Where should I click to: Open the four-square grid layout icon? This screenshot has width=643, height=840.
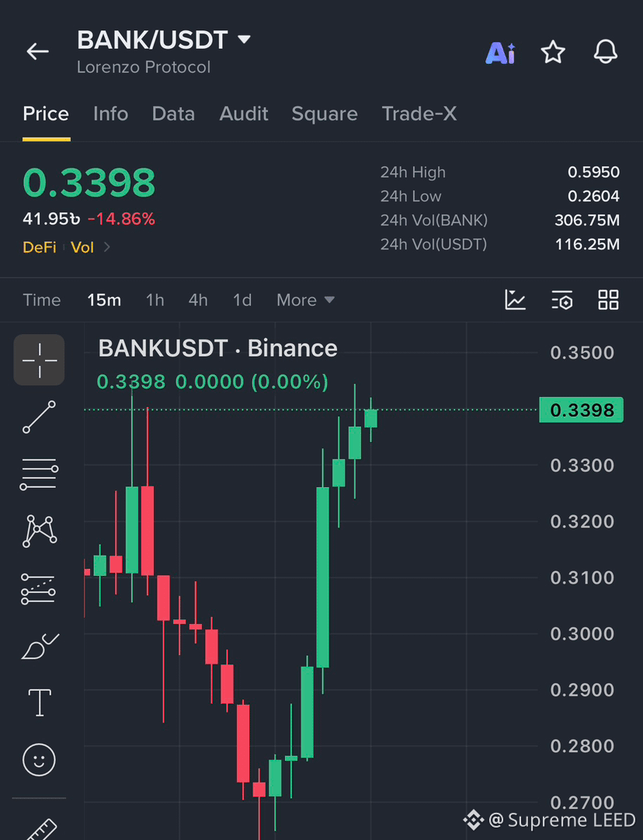tap(608, 300)
